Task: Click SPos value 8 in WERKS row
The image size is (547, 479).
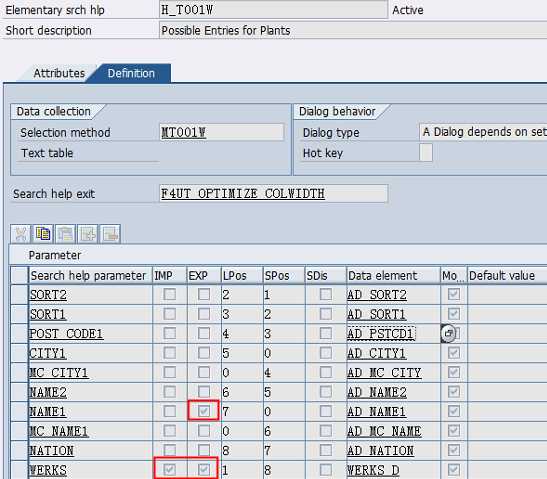Action: (268, 470)
